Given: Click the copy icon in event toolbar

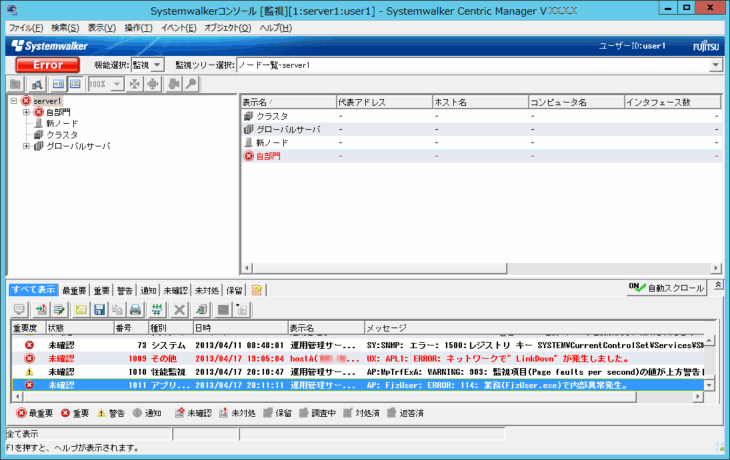Looking at the screenshot, I should (117, 309).
